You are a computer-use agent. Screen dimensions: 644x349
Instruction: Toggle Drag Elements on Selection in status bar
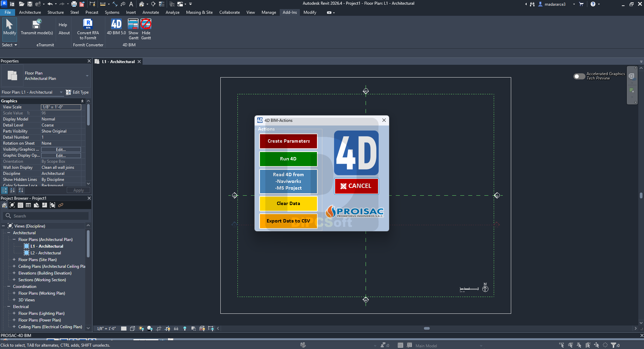[597, 345]
